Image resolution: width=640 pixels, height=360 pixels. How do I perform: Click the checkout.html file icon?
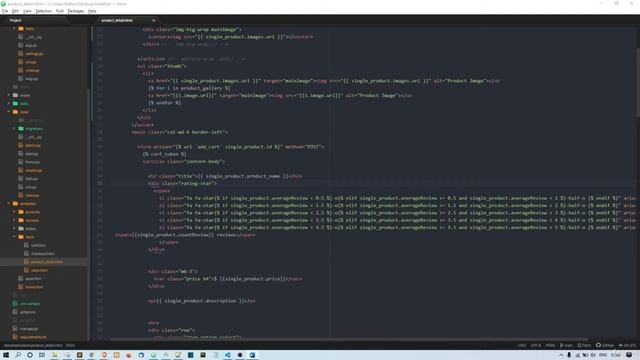pos(26,253)
